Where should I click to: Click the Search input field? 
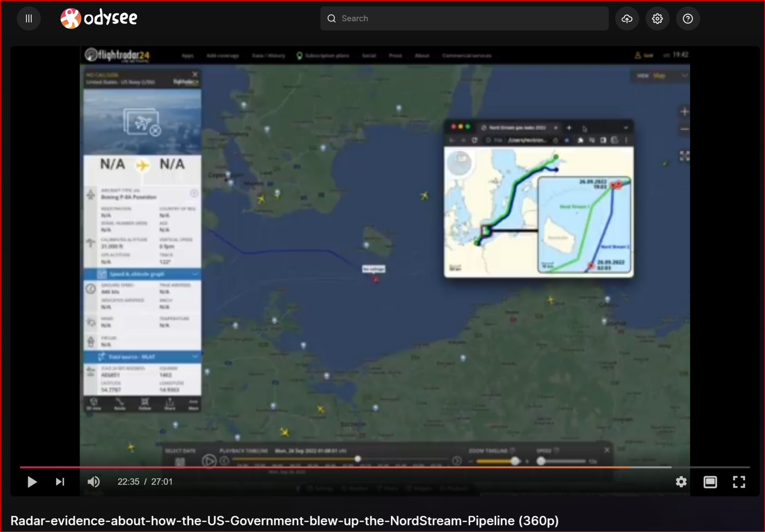[464, 19]
